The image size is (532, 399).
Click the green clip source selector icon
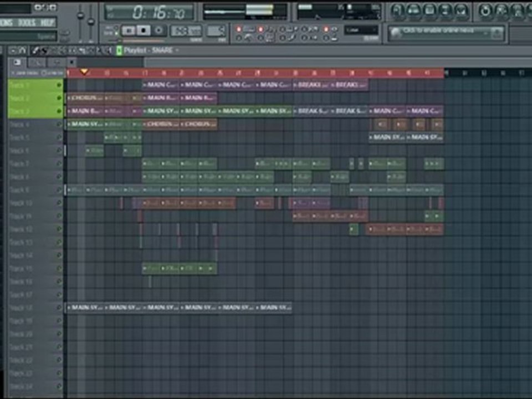(x=119, y=50)
